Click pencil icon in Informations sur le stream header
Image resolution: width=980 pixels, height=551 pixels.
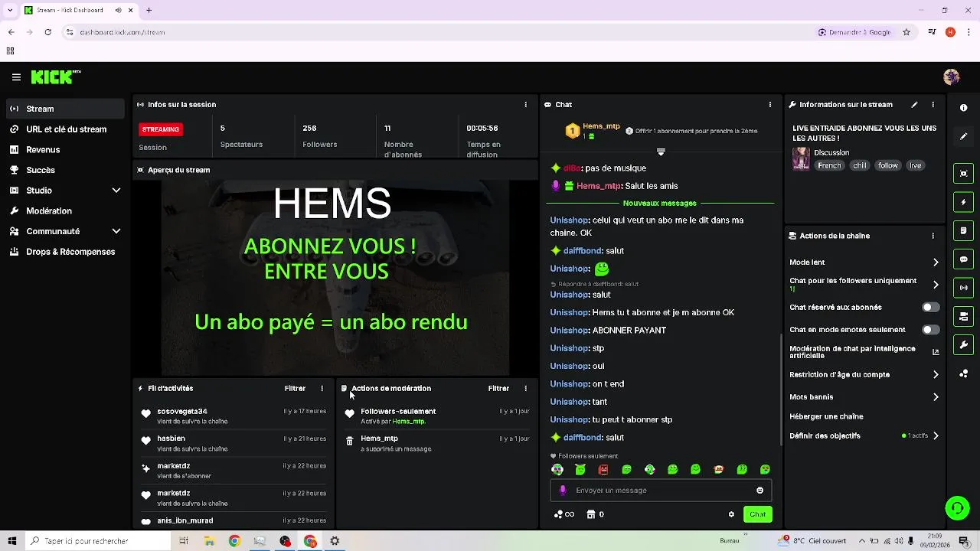(x=914, y=105)
